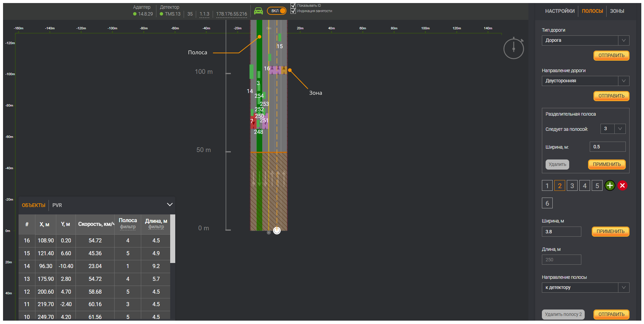Image resolution: width=644 pixels, height=324 pixels.
Task: Select table row for object 16
Action: pyautogui.click(x=94, y=241)
